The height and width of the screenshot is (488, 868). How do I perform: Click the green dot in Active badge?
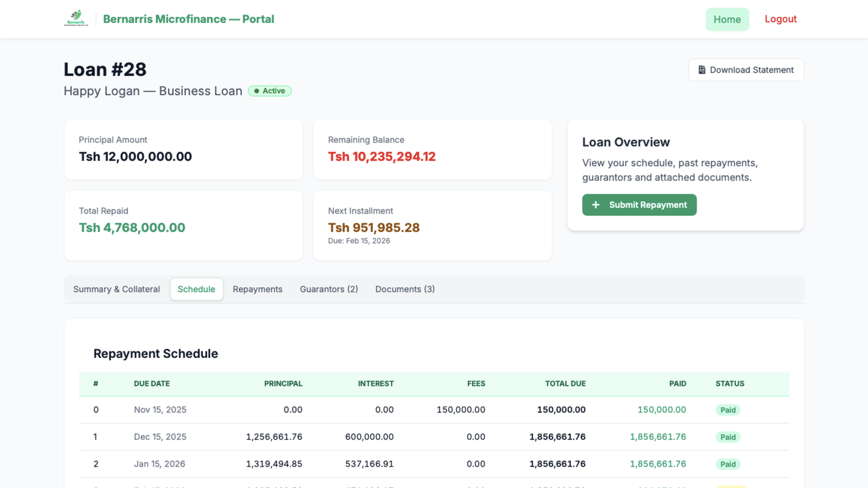(x=257, y=91)
